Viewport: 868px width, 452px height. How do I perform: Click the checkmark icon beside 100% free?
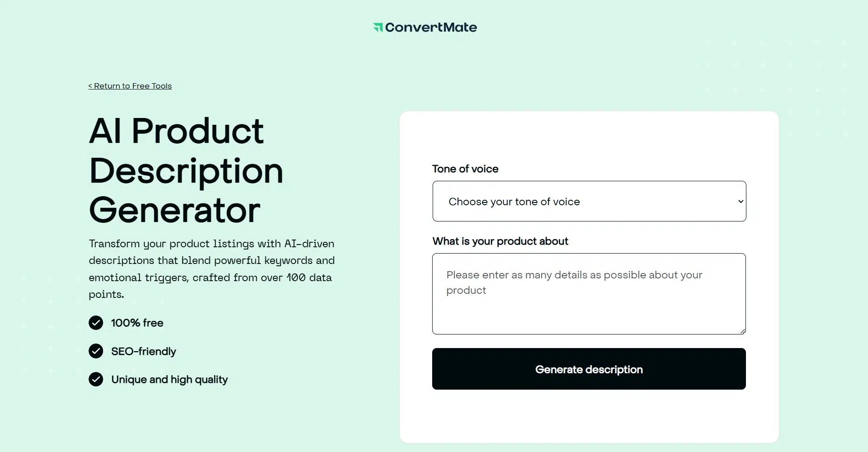click(x=96, y=323)
